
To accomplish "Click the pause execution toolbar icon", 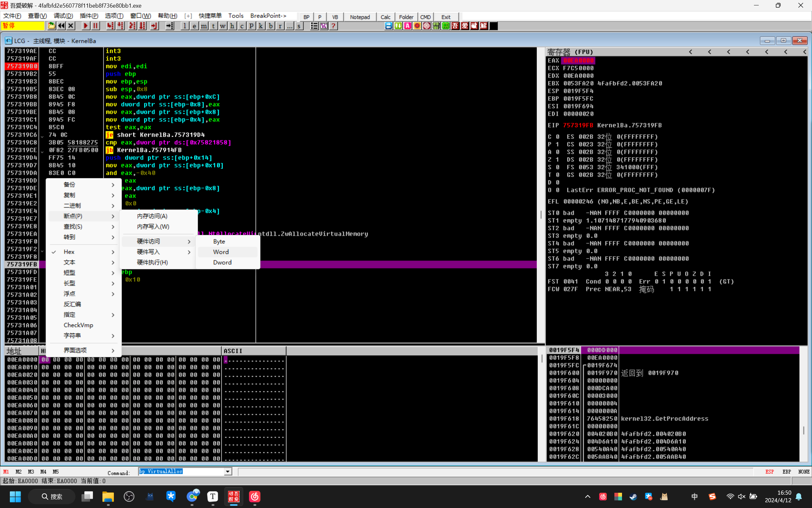I will coord(95,26).
